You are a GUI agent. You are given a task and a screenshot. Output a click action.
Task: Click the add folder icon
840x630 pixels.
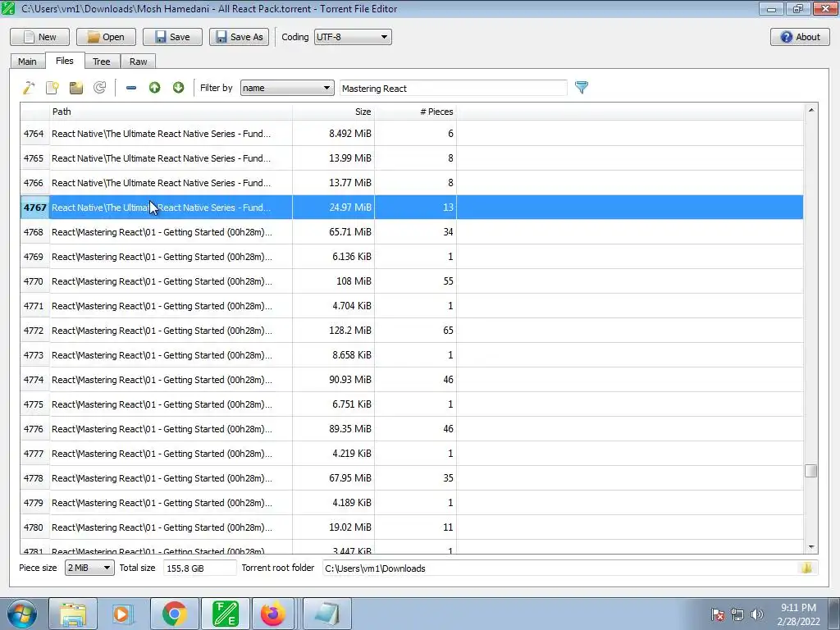pos(76,88)
